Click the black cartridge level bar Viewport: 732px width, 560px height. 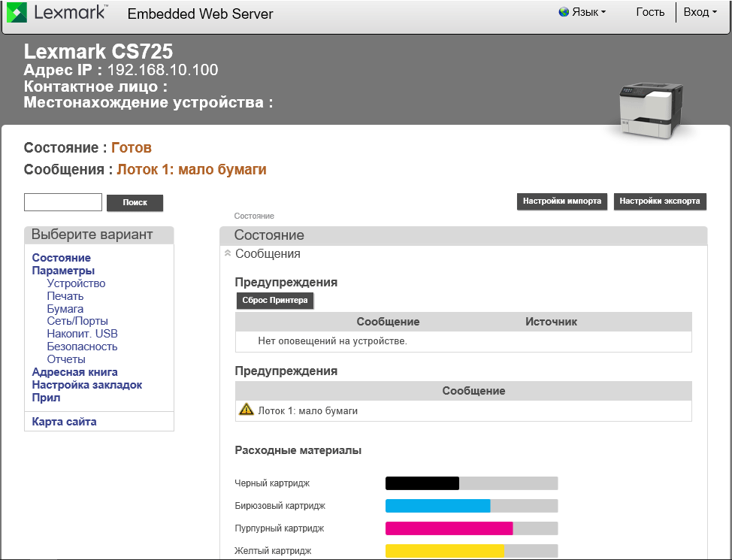tap(471, 483)
